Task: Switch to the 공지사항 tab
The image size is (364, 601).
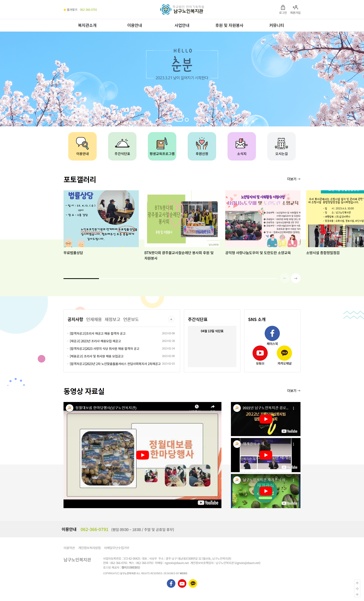Action: tap(75, 319)
